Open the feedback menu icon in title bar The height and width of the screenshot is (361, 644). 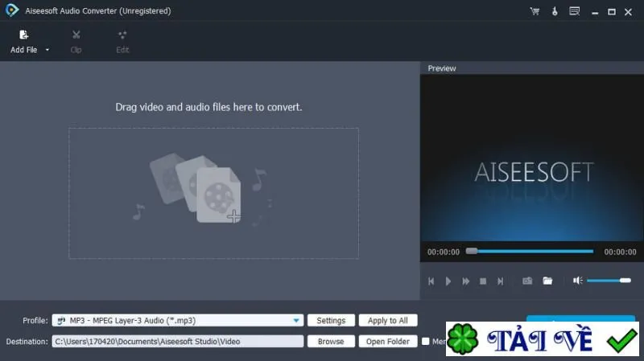[x=574, y=11]
